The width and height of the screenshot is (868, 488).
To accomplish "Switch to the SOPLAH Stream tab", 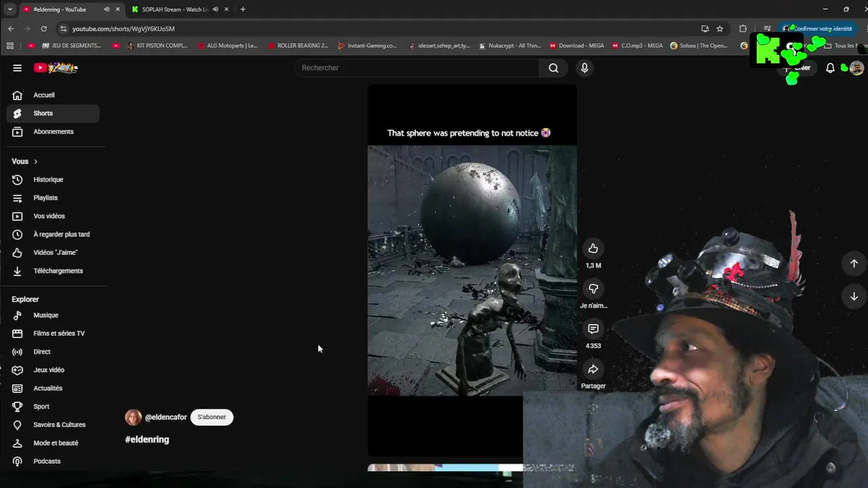I will [175, 9].
